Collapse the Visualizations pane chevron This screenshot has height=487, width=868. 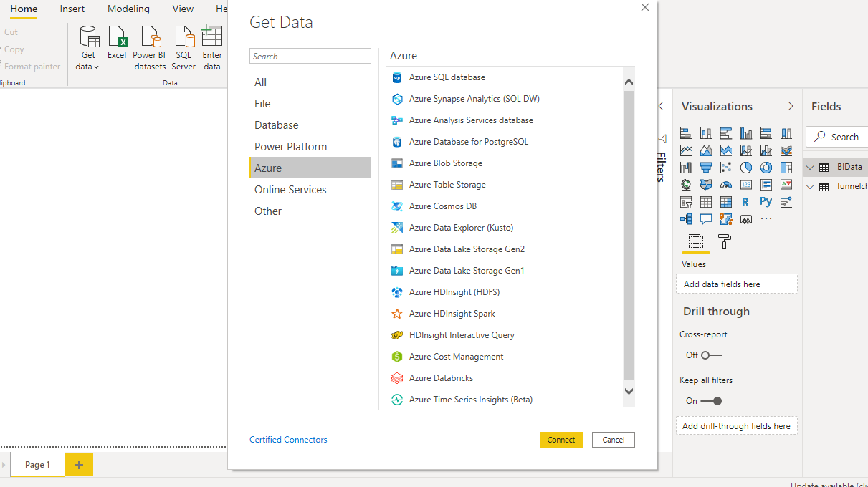791,106
